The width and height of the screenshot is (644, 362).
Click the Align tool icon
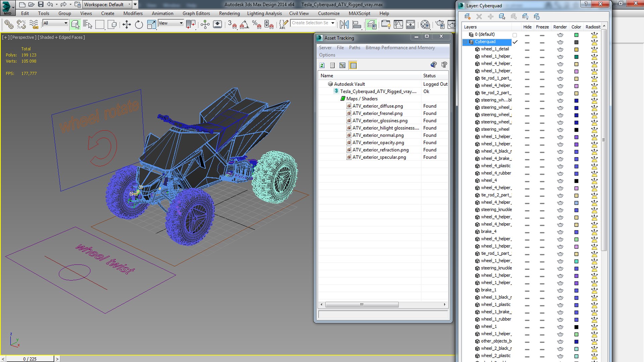pos(357,24)
